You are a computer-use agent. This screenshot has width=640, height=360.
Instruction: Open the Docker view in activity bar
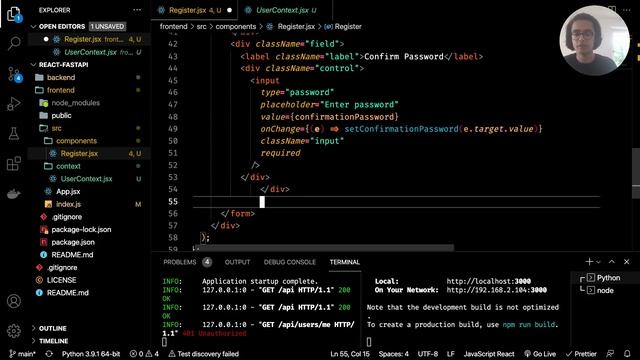tap(13, 194)
